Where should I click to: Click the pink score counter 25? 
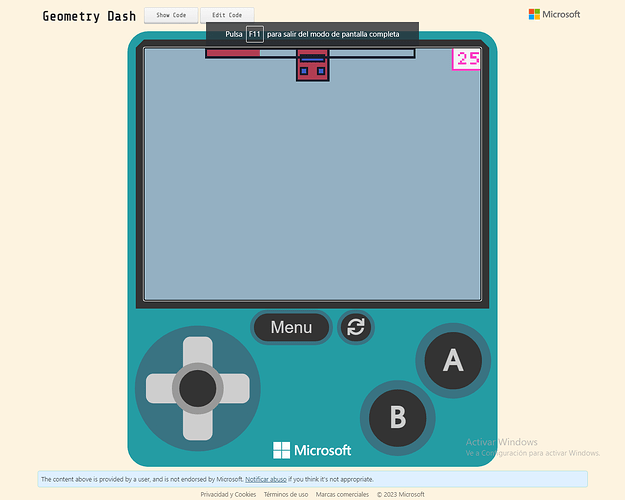(466, 59)
